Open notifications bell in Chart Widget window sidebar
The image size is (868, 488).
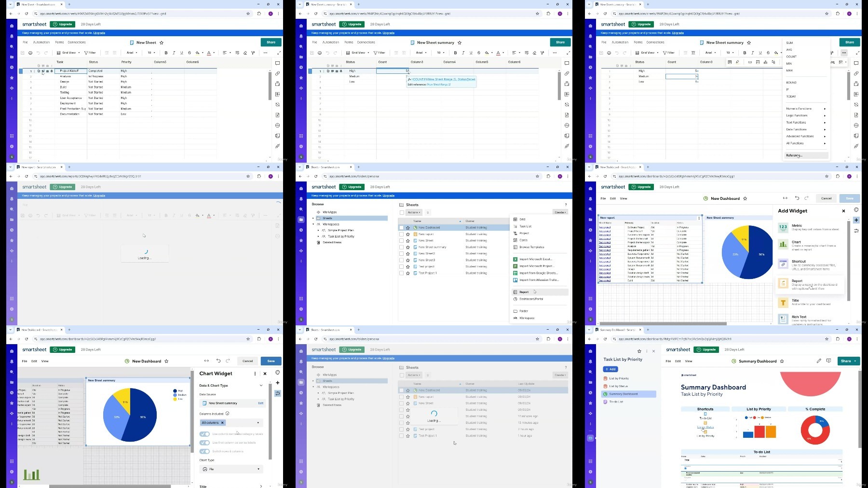[12, 362]
